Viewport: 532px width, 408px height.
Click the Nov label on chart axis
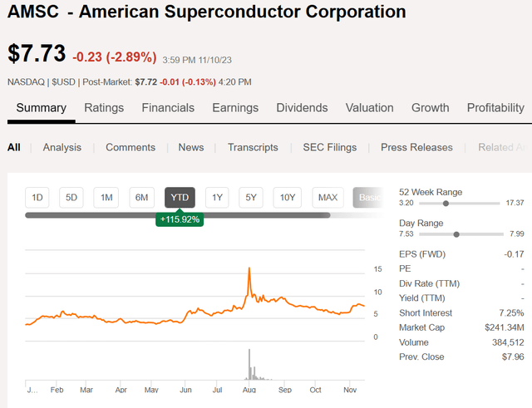350,390
